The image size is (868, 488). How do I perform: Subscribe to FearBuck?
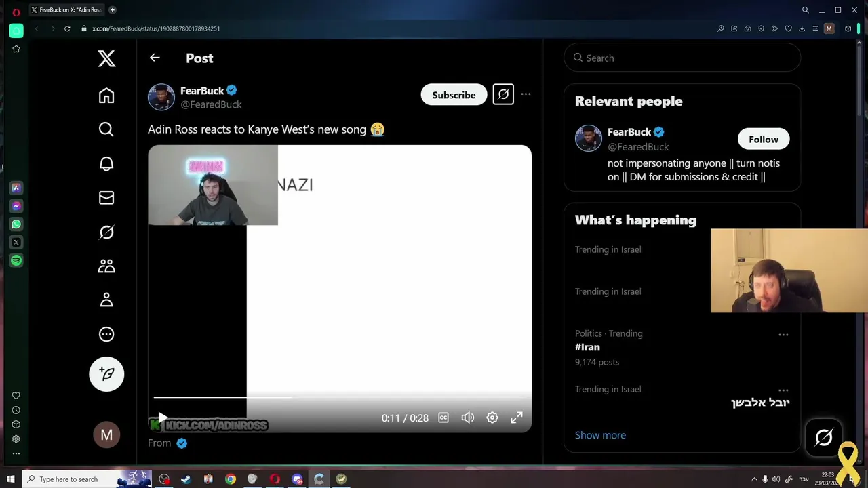454,95
